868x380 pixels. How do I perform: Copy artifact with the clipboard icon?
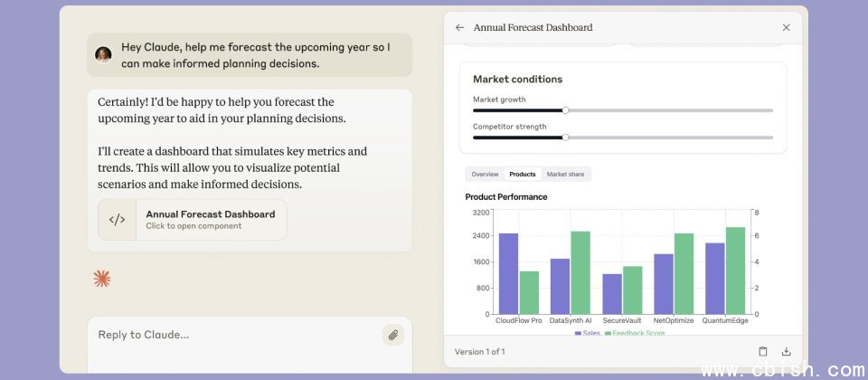tap(763, 352)
